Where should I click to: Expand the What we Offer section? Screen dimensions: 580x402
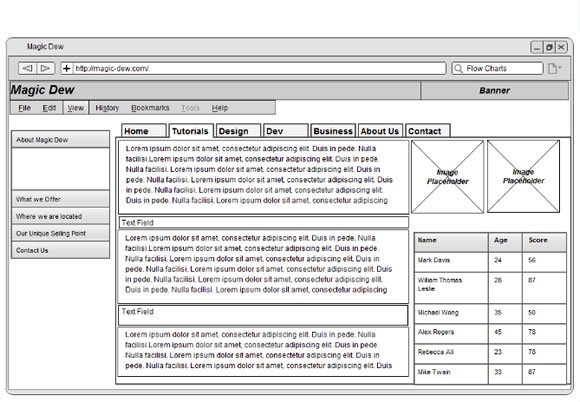61,199
